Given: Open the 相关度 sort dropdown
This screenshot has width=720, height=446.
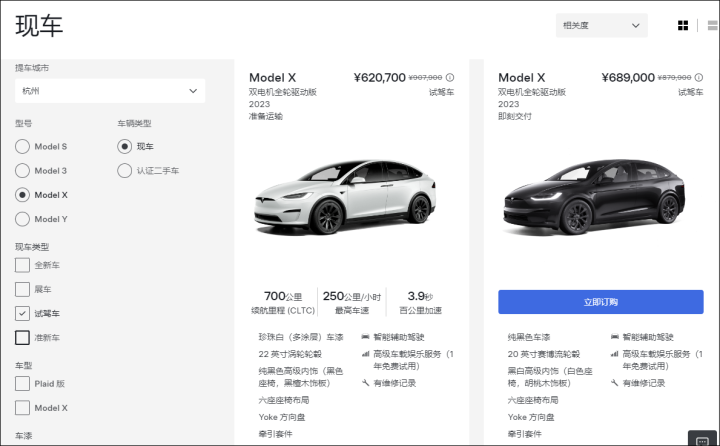Looking at the screenshot, I should coord(601,25).
